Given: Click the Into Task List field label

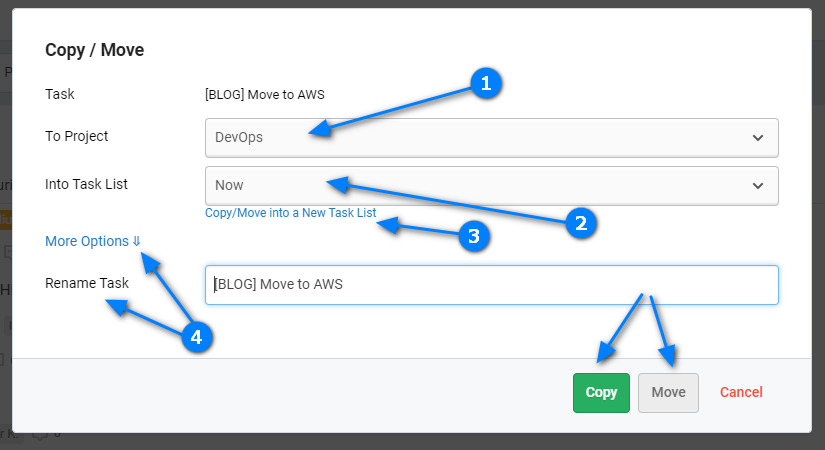Looking at the screenshot, I should 86,184.
